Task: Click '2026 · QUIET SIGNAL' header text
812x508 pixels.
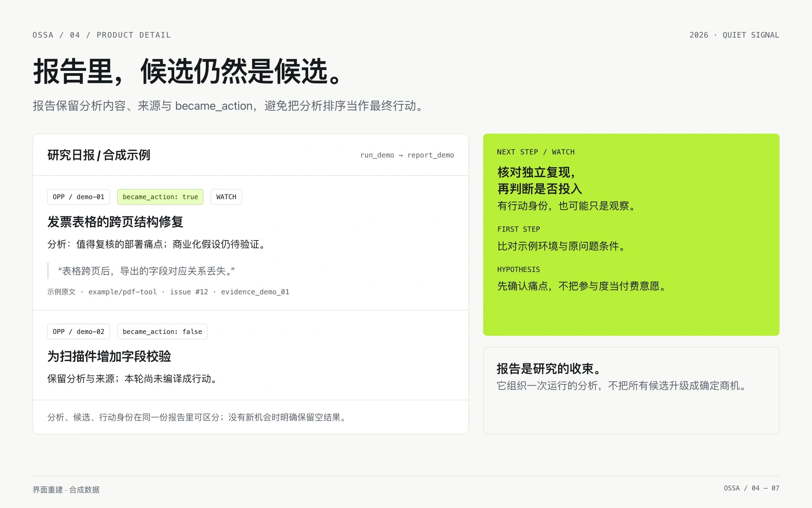Action: click(734, 35)
